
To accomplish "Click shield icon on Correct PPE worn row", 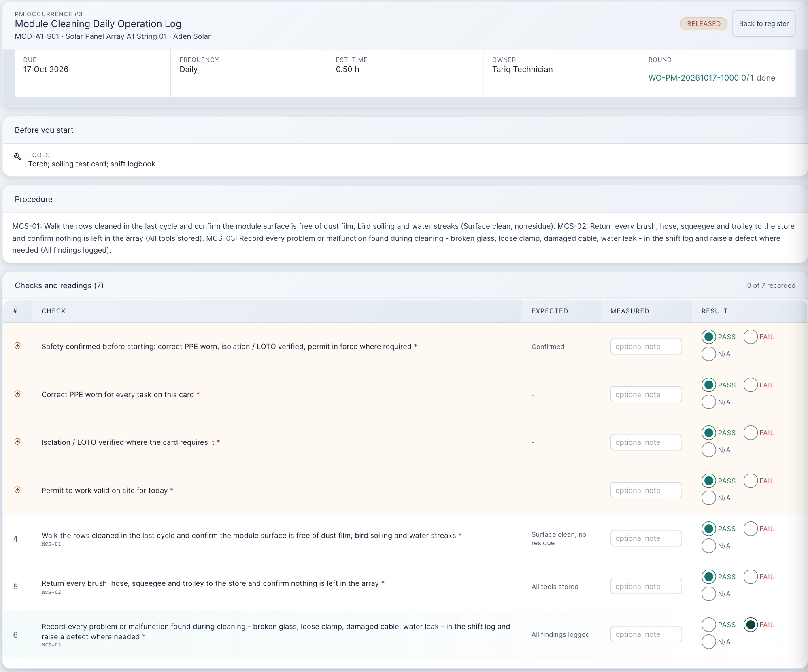I will (x=17, y=394).
